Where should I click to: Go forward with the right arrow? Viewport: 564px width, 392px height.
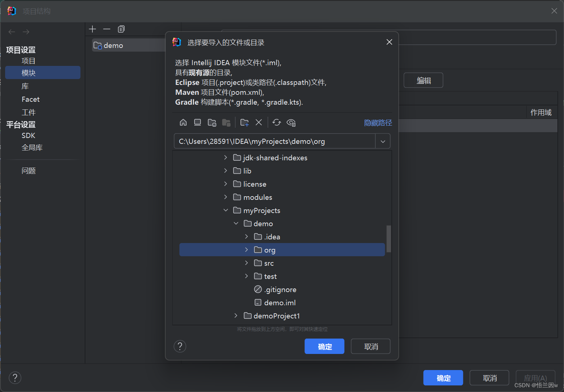(x=26, y=32)
